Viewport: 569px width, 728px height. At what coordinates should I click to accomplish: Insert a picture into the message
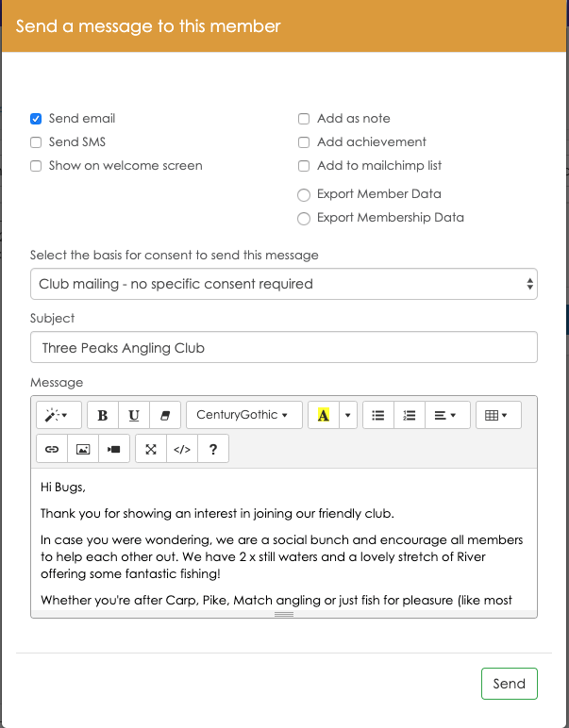click(x=83, y=450)
